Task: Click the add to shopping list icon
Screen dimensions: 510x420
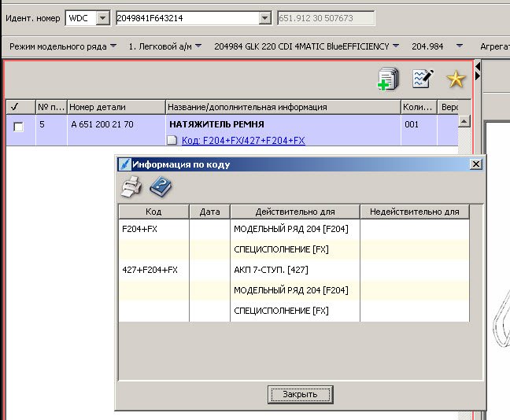Action: pos(389,79)
